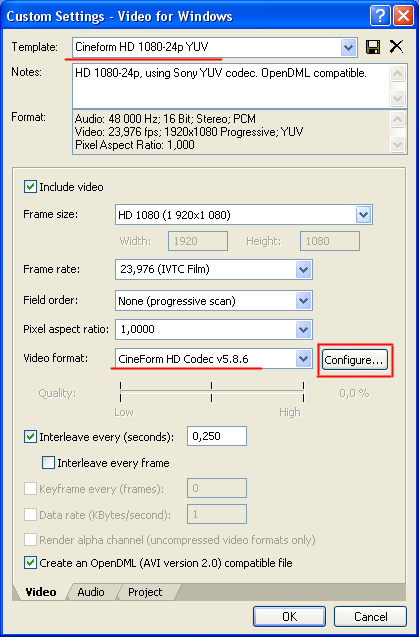
Task: Uncheck Include video checkbox
Action: pos(30,187)
